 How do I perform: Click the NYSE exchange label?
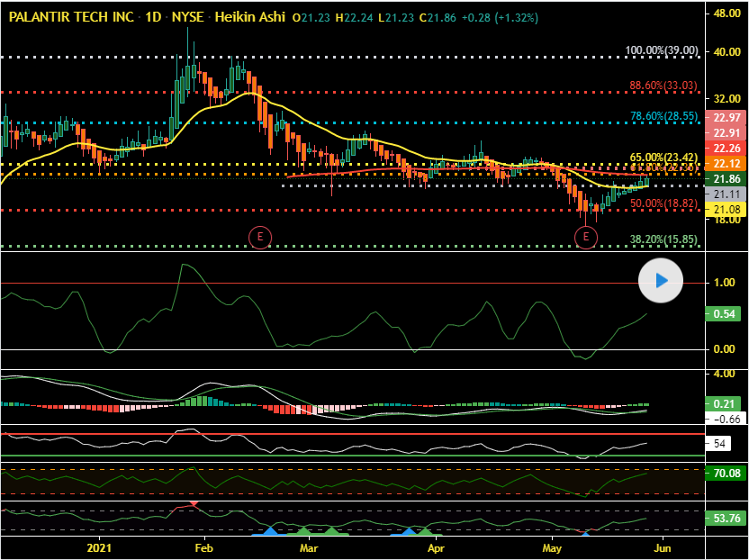(188, 18)
